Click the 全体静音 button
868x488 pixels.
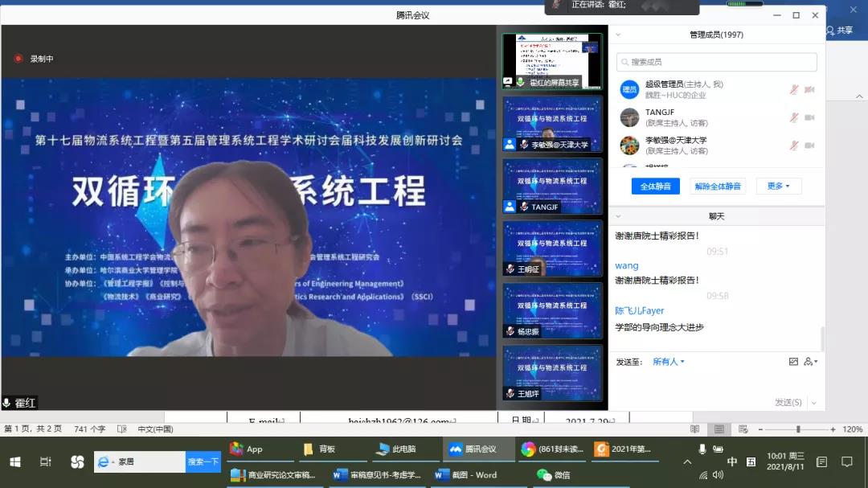[655, 186]
